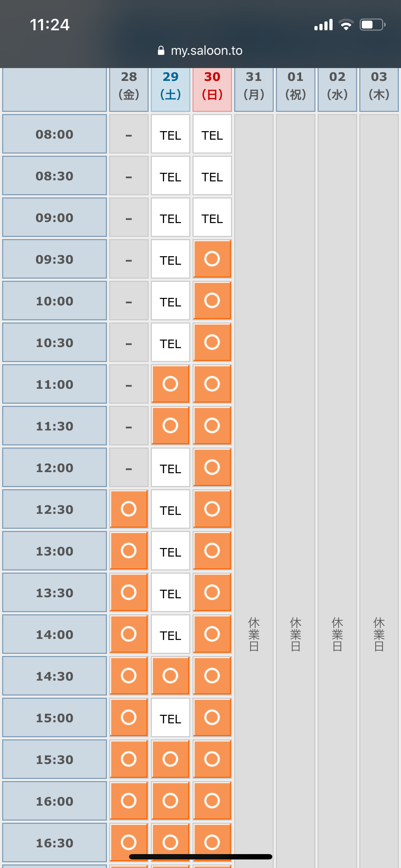The image size is (401, 868).
Task: Select the 11:30 circle on Sunday the 30th
Action: click(x=212, y=425)
